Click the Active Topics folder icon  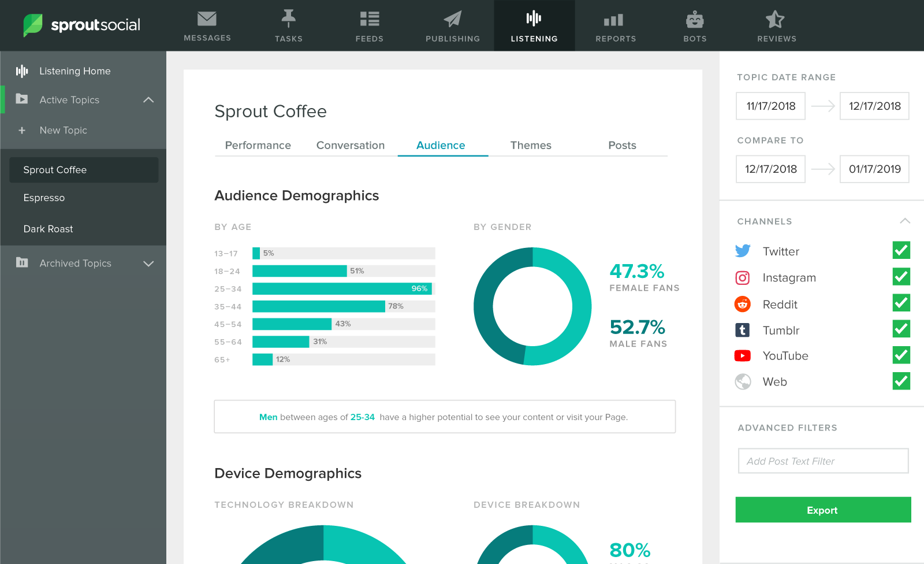(x=22, y=99)
